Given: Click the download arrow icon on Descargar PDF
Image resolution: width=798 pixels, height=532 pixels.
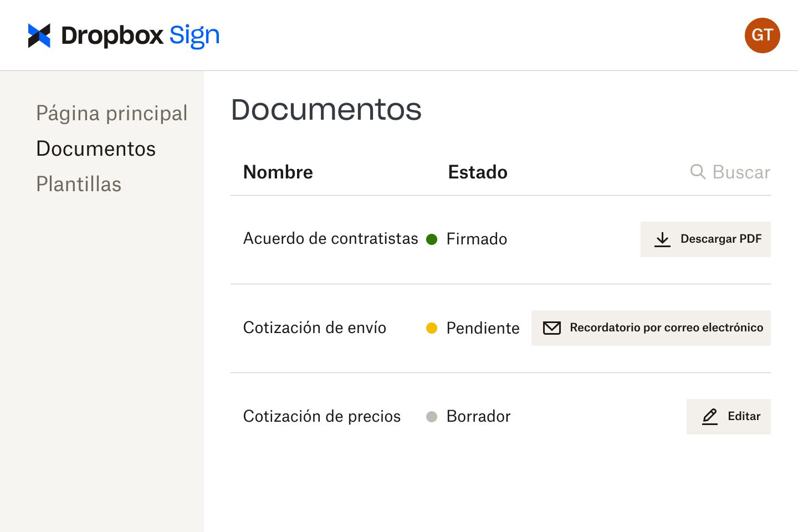Looking at the screenshot, I should (x=663, y=239).
